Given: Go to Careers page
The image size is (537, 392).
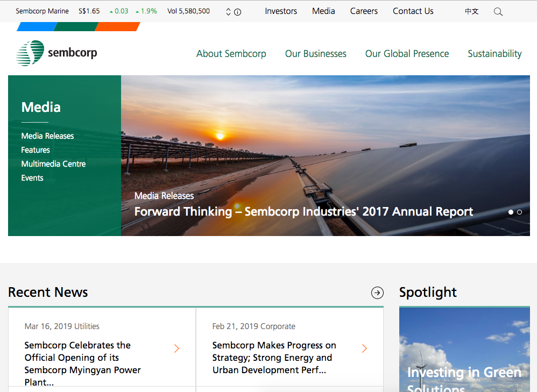Looking at the screenshot, I should click(x=364, y=11).
